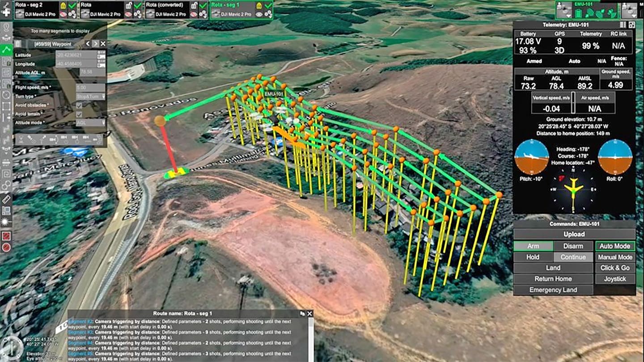Viewport: 644px width, 362px height.
Task: Click the route log panel scrollbar
Action: [x=310, y=340]
